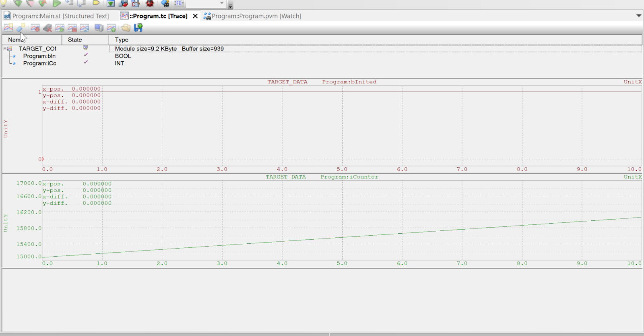Screen dimensions: 644x336
Task: Click the Uninstall Trace icon with red X
Action: [x=47, y=28]
